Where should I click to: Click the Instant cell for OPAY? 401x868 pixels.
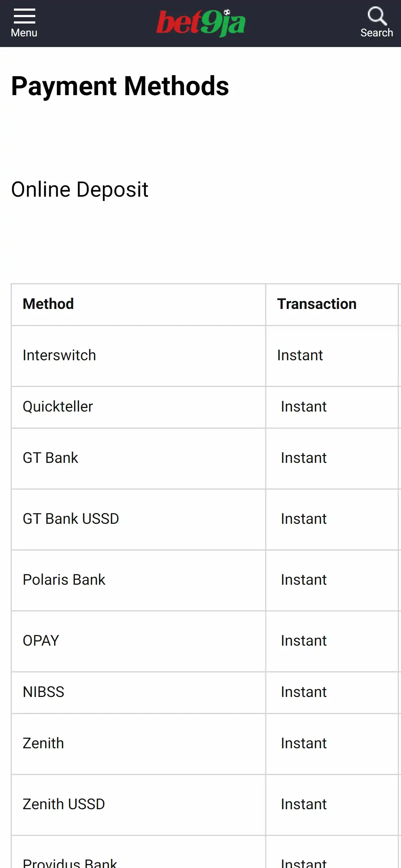click(x=304, y=641)
